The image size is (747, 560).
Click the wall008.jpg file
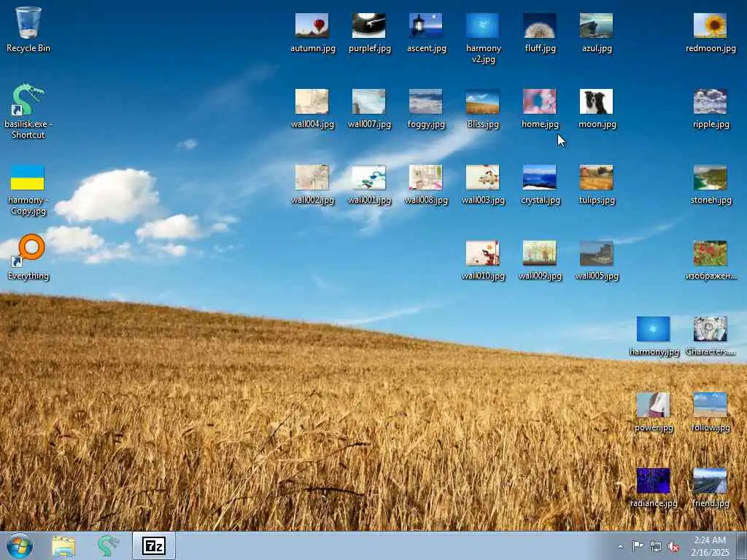pyautogui.click(x=426, y=184)
